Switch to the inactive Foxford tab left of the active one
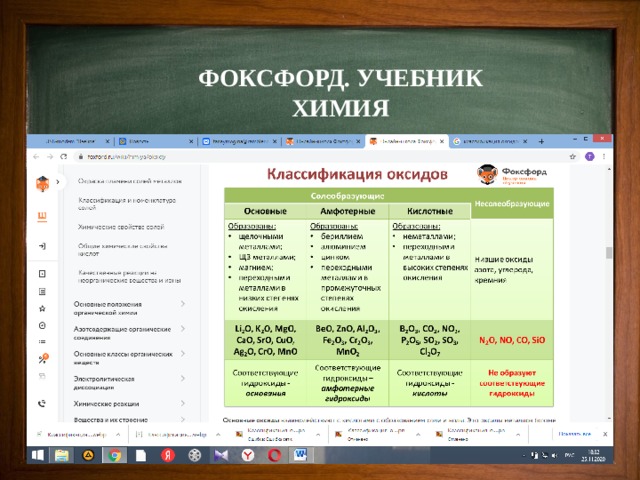Viewport: 640px width, 480px height. 322,142
